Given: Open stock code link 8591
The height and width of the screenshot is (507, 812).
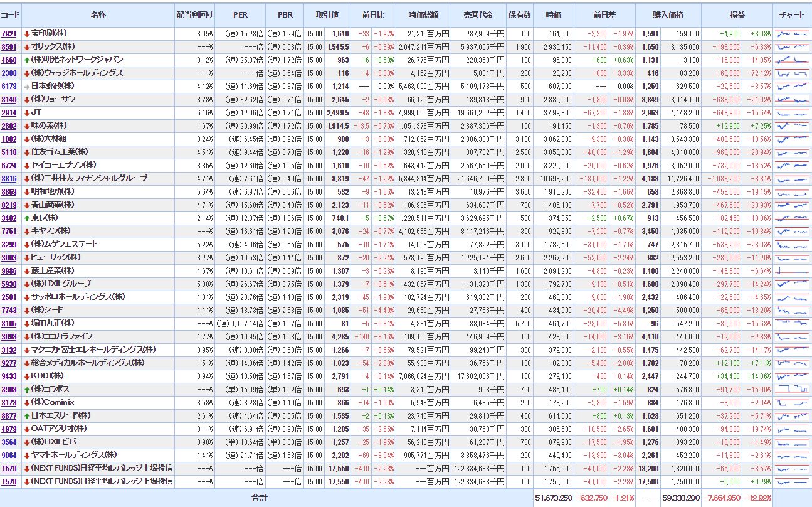Looking at the screenshot, I should [9, 46].
